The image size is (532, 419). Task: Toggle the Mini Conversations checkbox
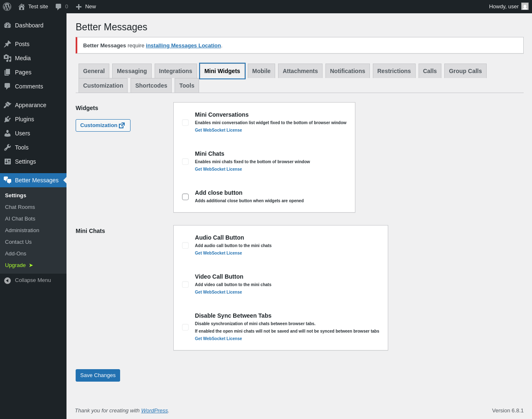click(x=185, y=123)
